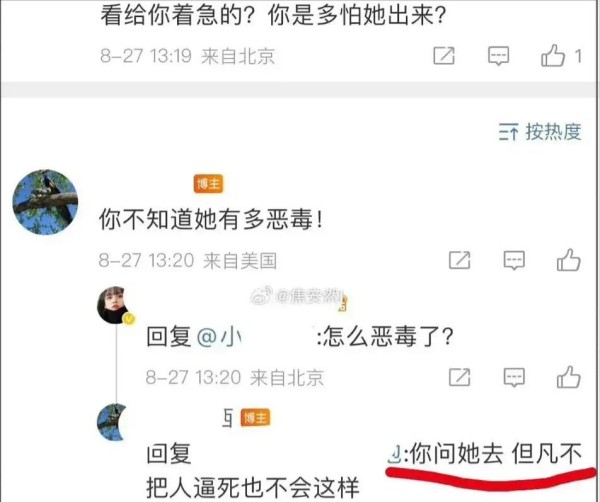Open the blogger's bird avatar profile
The height and width of the screenshot is (502, 600).
45,202
